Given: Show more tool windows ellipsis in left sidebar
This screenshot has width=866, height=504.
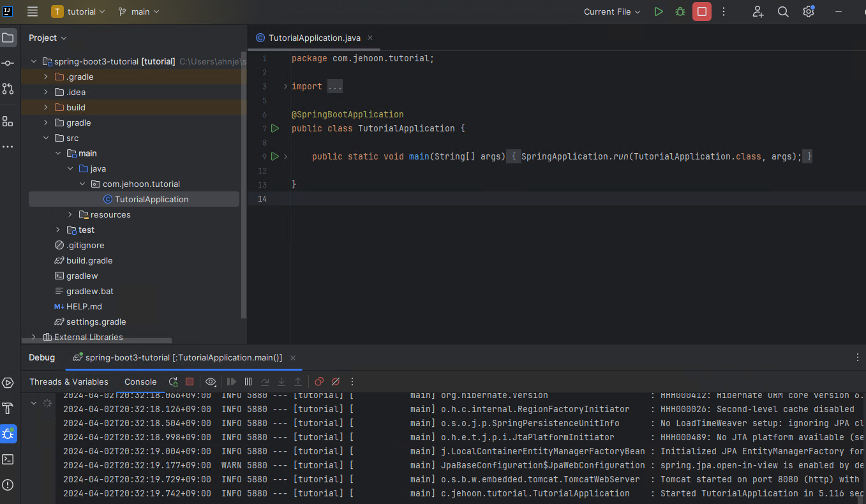Looking at the screenshot, I should click(x=8, y=147).
